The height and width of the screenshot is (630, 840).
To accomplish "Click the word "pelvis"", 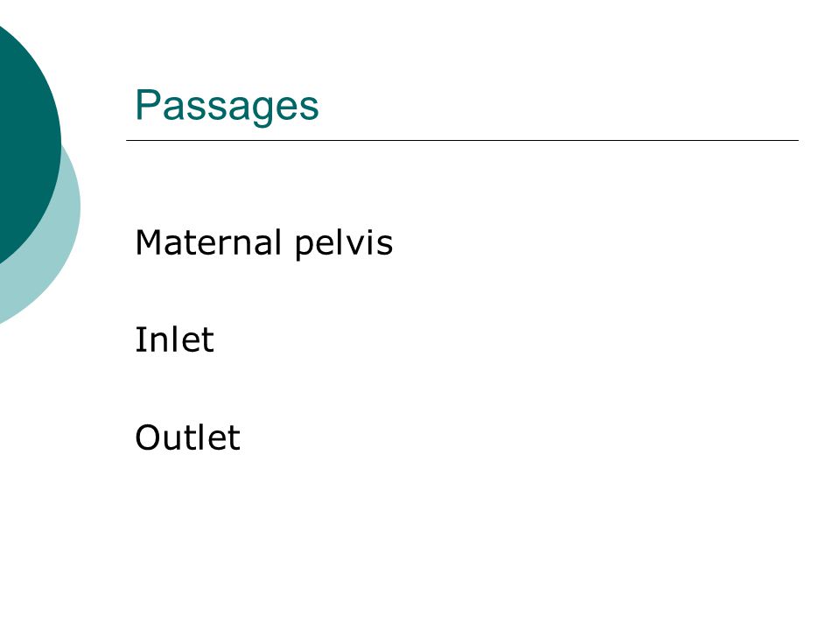I will coord(344,244).
